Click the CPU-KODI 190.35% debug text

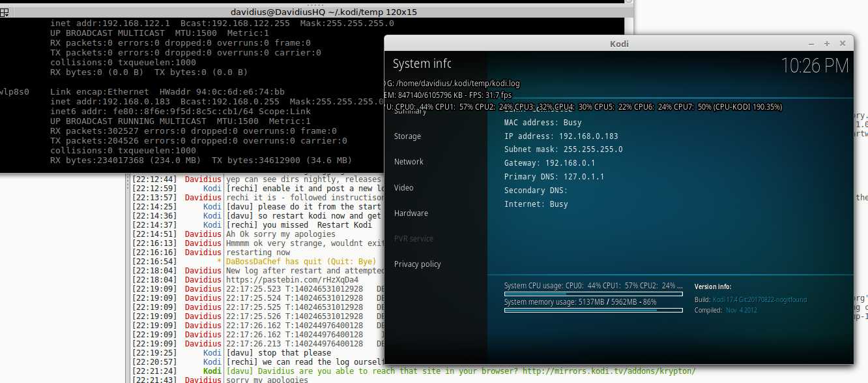[747, 107]
